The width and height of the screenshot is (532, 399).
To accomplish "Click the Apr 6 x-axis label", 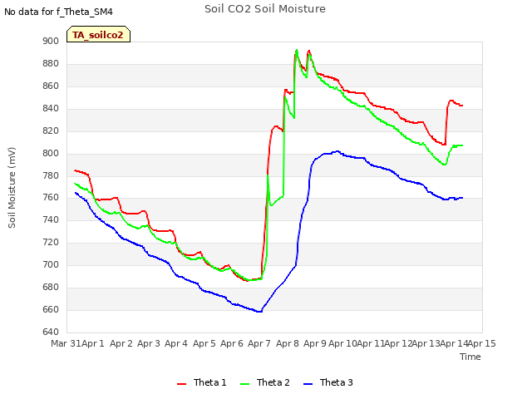I will 232,343.
